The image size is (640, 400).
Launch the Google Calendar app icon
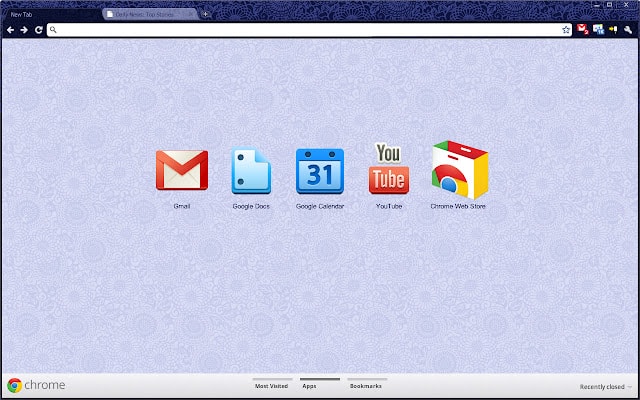[320, 171]
